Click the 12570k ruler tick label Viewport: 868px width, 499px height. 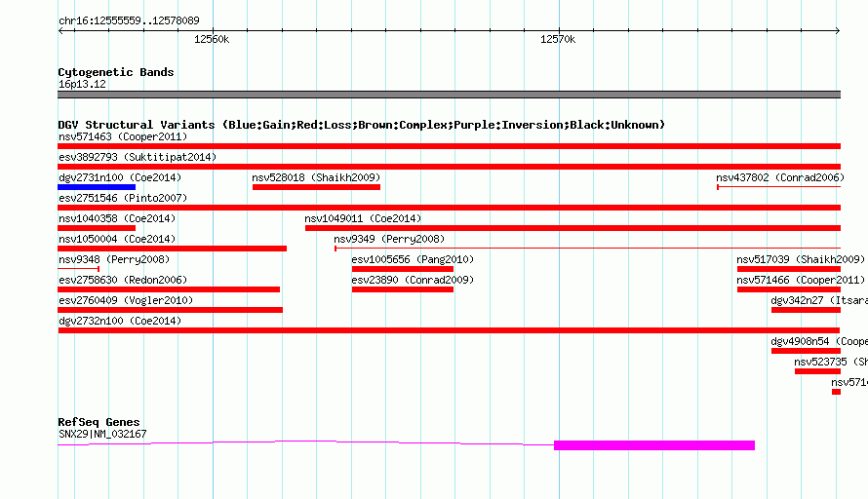pyautogui.click(x=558, y=39)
